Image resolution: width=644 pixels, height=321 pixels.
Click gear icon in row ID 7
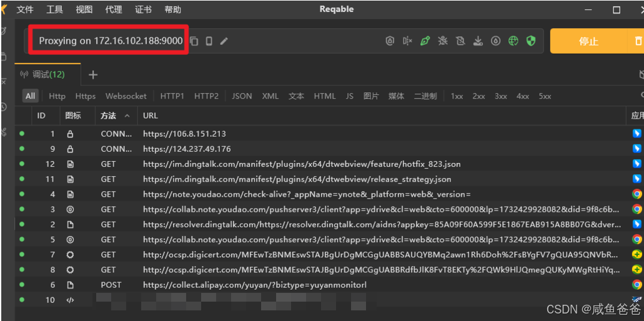click(x=70, y=255)
